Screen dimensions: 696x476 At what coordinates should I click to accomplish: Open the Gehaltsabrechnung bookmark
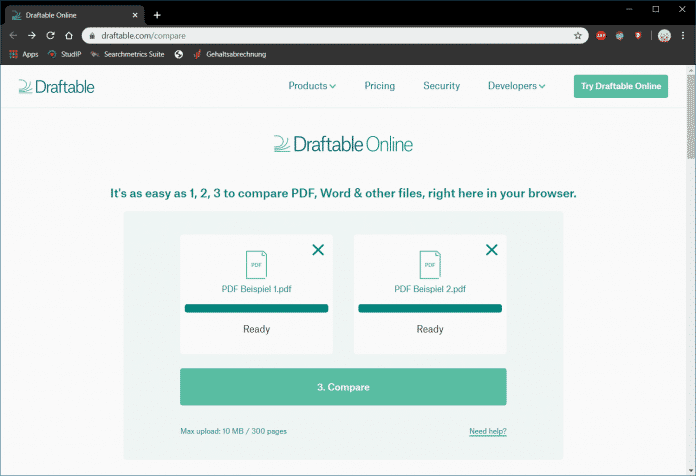coord(236,54)
